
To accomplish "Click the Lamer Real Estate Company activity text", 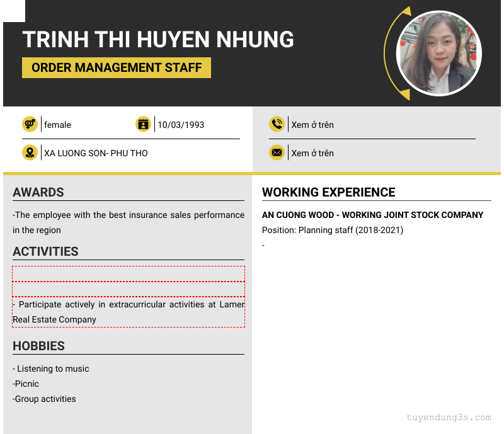I will [x=129, y=312].
